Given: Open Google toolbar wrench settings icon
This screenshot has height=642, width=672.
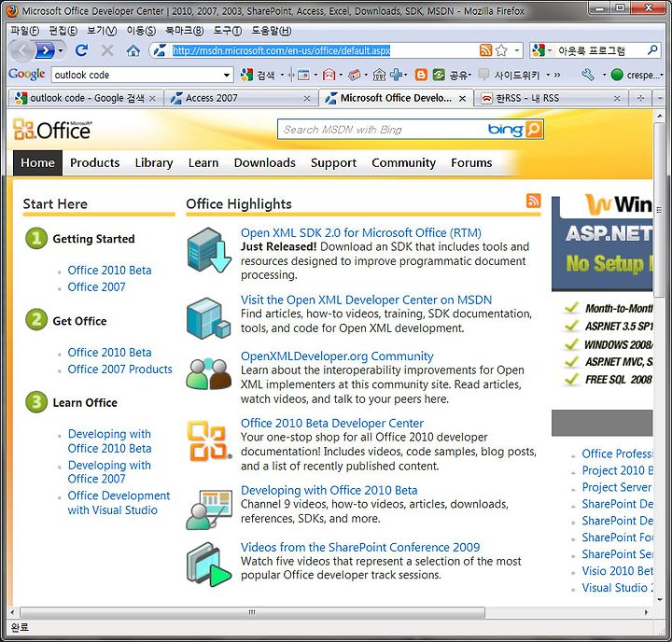Looking at the screenshot, I should 588,75.
